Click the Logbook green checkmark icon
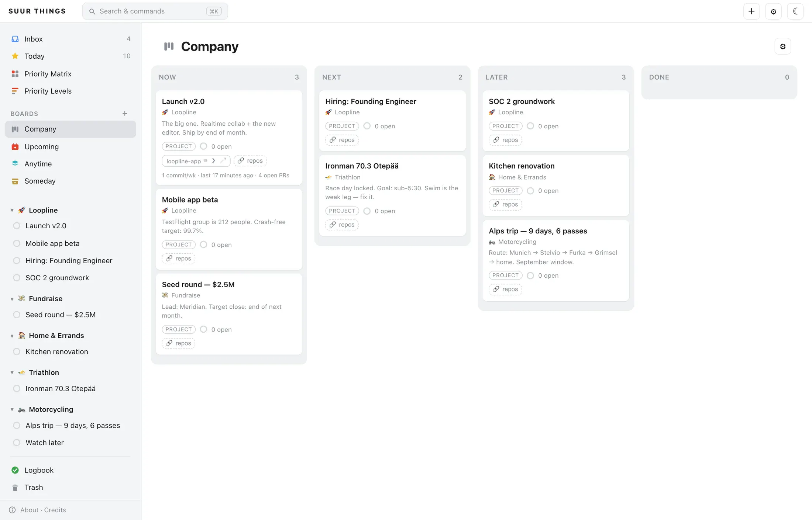Viewport: 812px width, 520px height. (x=15, y=470)
